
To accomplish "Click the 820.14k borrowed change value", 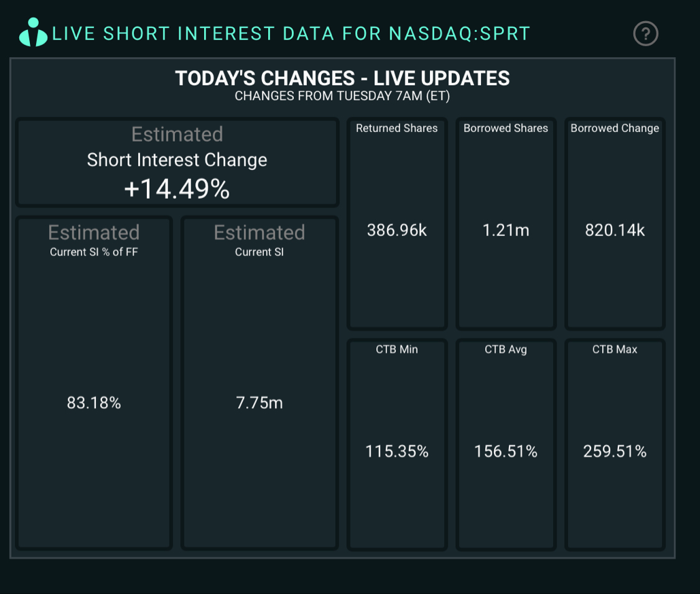I will pos(614,231).
